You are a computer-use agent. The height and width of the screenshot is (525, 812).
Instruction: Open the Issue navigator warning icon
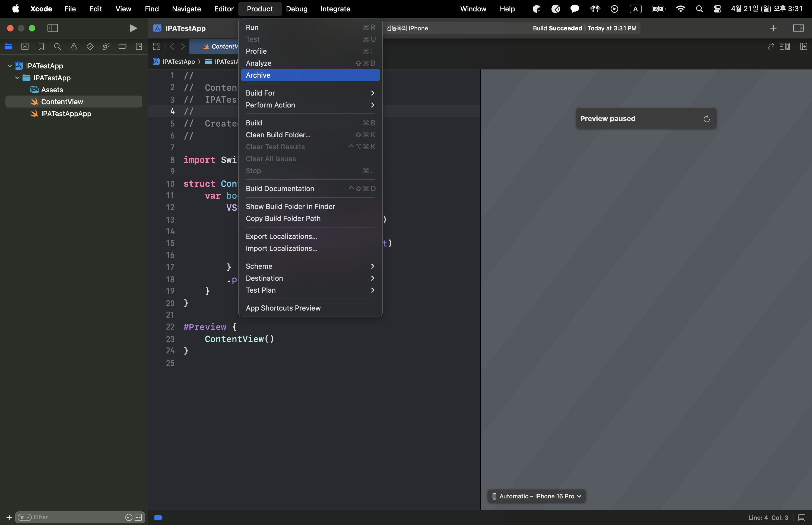[x=74, y=47]
